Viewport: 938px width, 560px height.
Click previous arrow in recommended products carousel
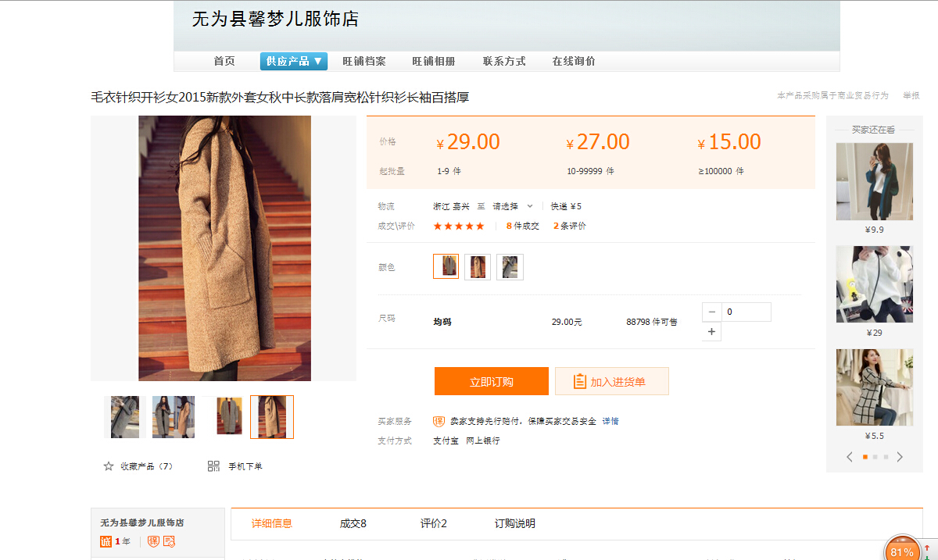(x=850, y=457)
